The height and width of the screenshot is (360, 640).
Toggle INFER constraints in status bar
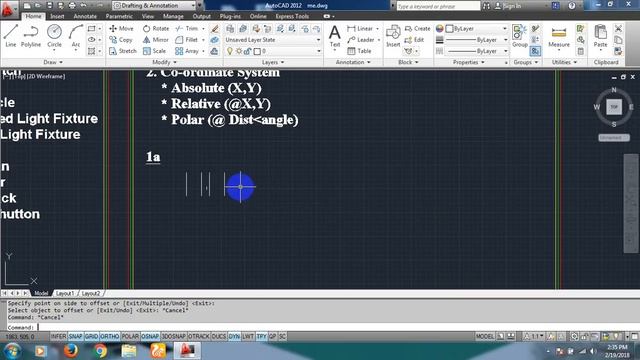(58, 336)
